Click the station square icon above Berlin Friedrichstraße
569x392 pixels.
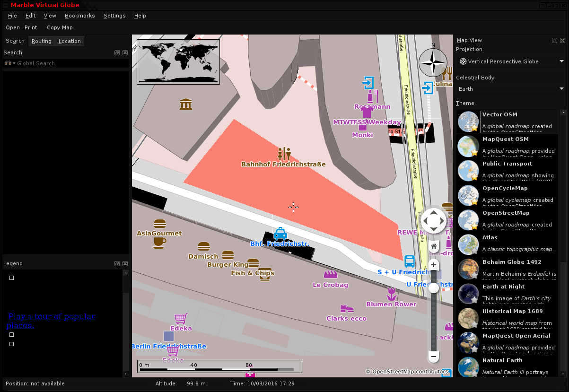tap(169, 336)
